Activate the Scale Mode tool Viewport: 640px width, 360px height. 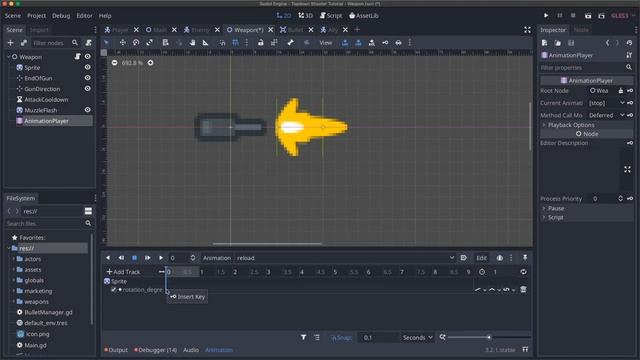(x=149, y=42)
